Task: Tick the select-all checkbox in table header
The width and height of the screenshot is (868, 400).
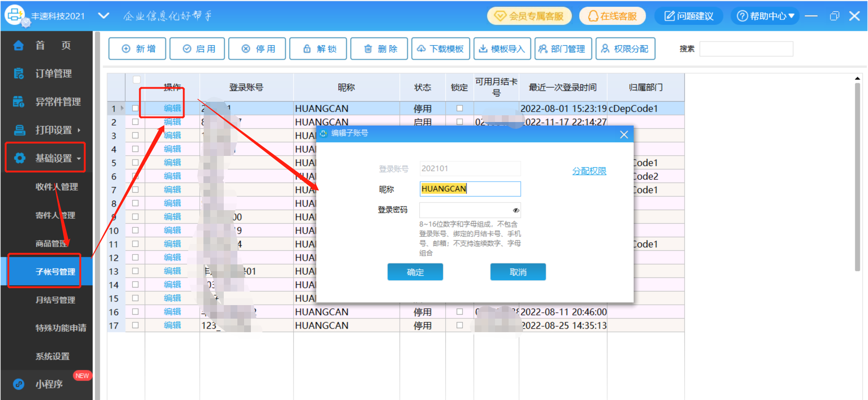Action: (x=137, y=80)
